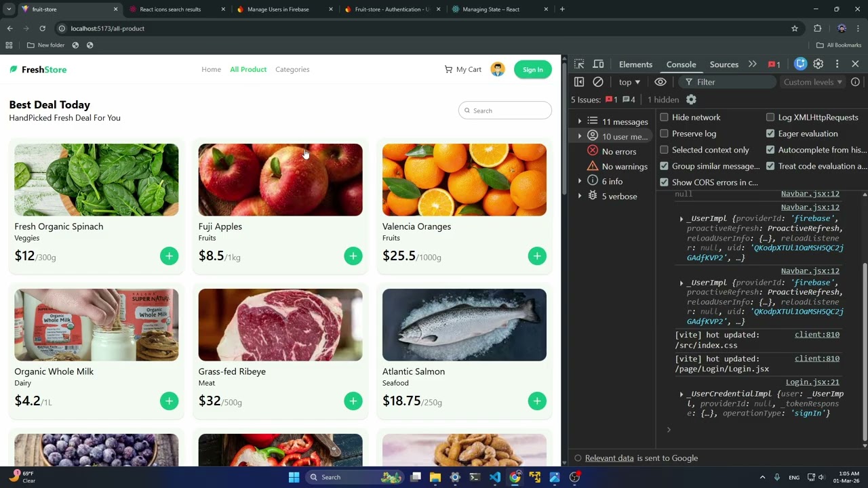Open the Atlantic Salmon product image
Screen dimensions: 868x488
point(465,325)
